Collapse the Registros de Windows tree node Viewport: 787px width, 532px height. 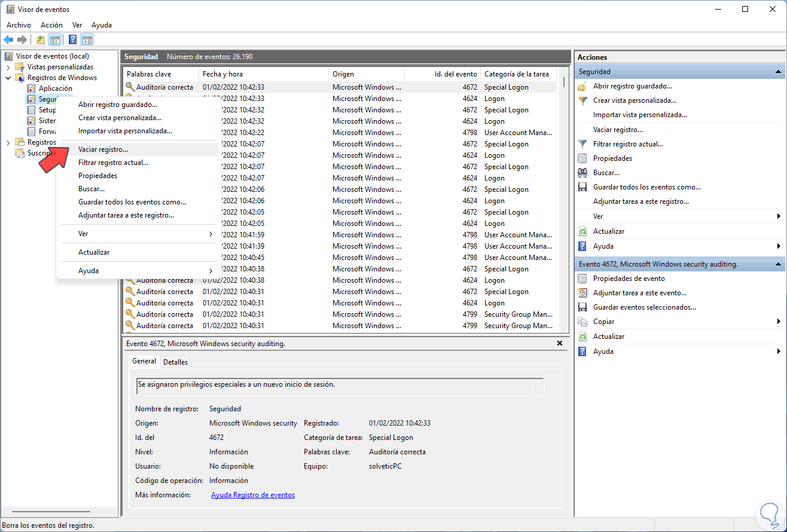pos(8,78)
